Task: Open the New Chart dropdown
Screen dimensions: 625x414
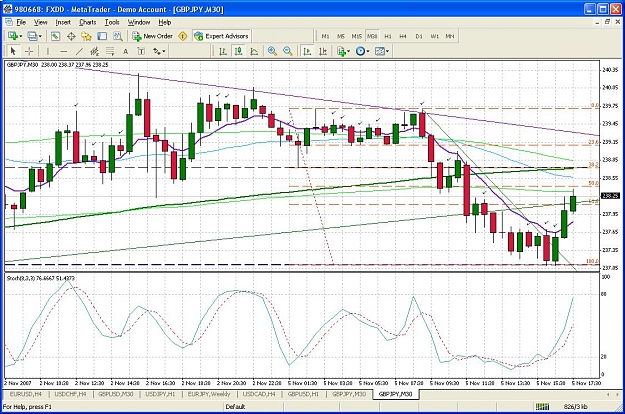Action: coord(15,36)
